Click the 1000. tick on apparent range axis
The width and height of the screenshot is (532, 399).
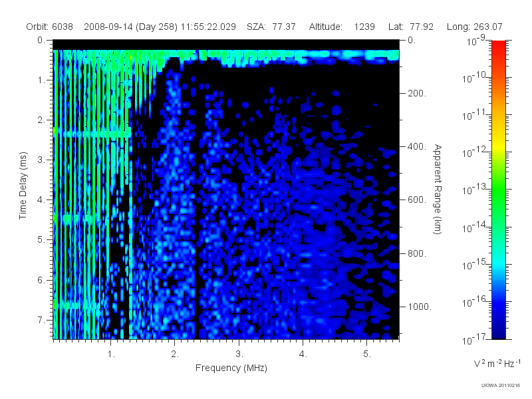click(420, 307)
